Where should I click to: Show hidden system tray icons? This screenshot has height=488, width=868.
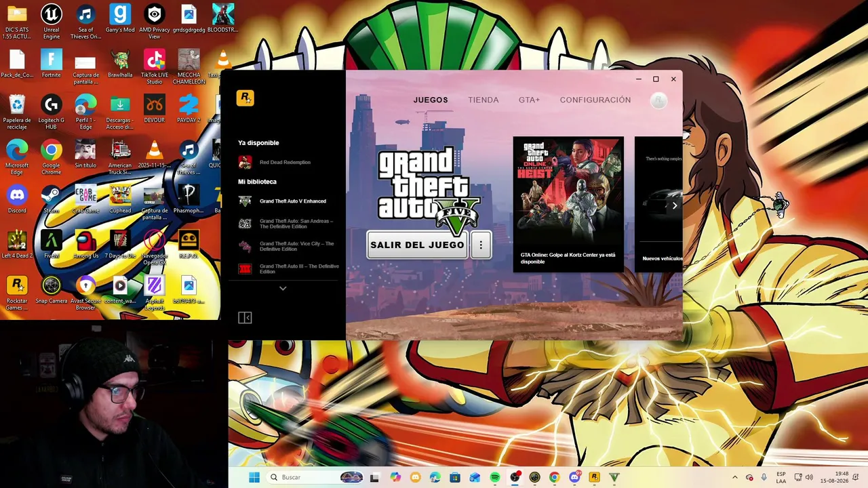pos(734,477)
